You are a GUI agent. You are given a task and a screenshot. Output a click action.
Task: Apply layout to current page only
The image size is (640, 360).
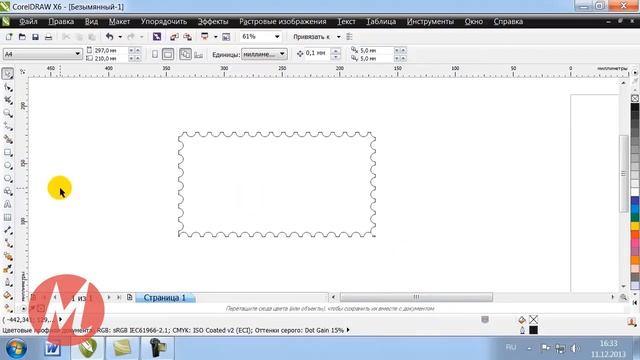(198, 54)
